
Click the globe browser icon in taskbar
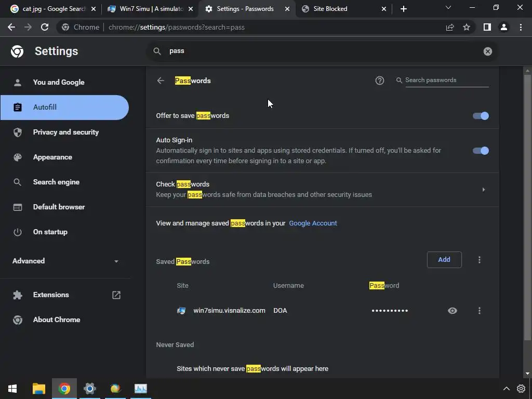point(115,389)
